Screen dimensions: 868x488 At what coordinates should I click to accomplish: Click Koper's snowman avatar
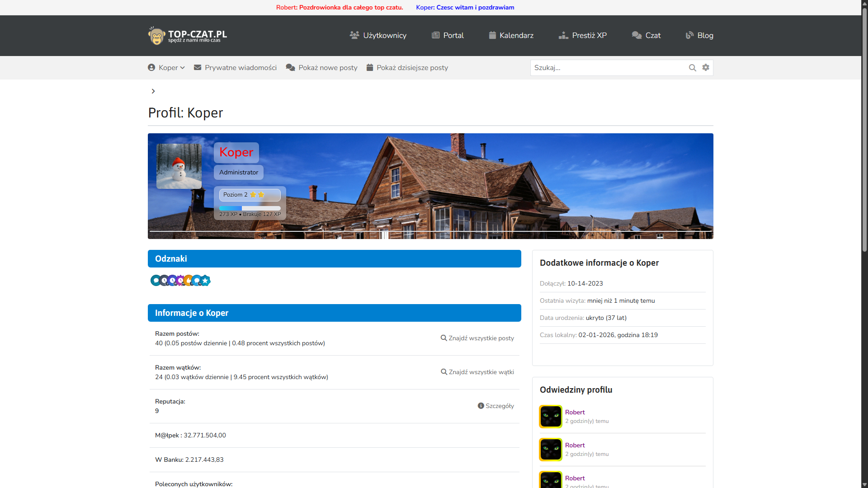[x=179, y=166]
